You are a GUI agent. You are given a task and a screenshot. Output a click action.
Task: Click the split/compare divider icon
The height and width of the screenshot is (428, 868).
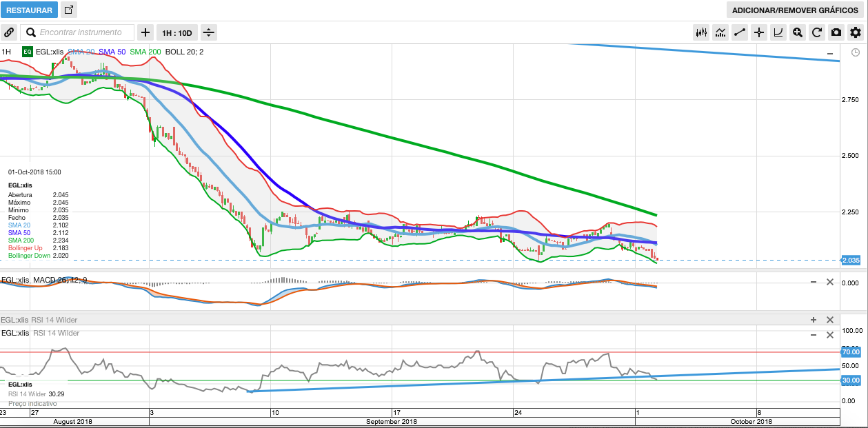209,32
